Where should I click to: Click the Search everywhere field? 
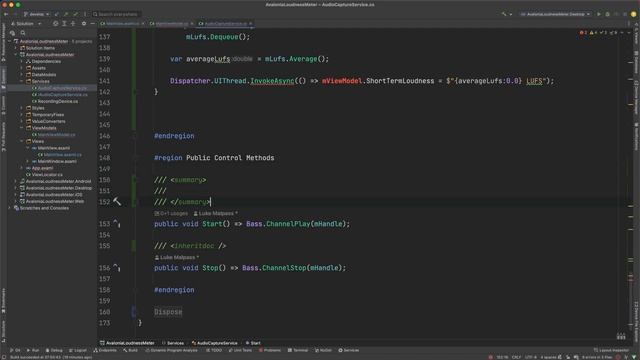[117, 14]
